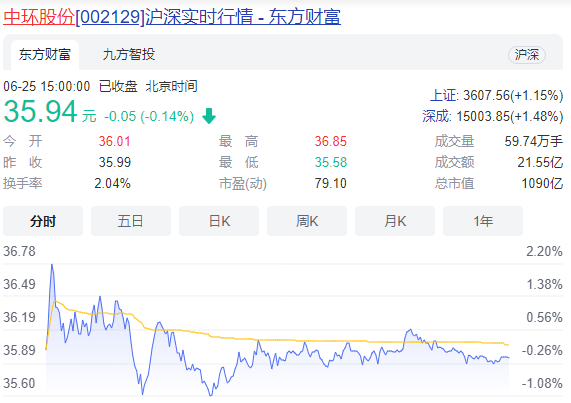Open the 中环股份 stock quote title link
The image size is (571, 403).
click(x=172, y=17)
